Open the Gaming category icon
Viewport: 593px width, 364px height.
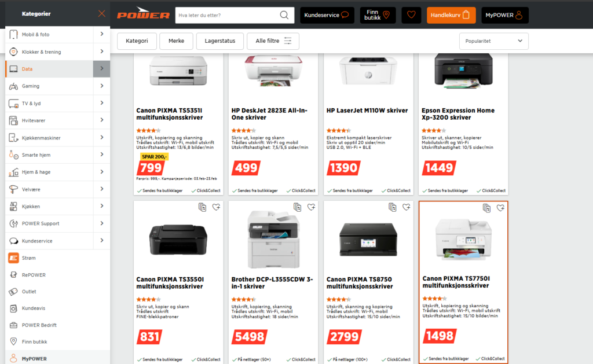(14, 86)
